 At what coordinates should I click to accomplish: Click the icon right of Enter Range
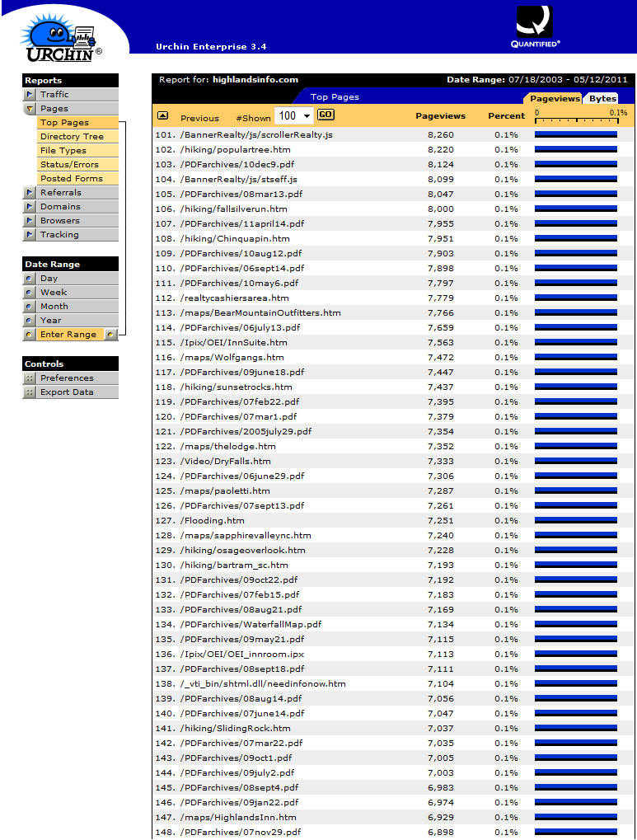[110, 335]
